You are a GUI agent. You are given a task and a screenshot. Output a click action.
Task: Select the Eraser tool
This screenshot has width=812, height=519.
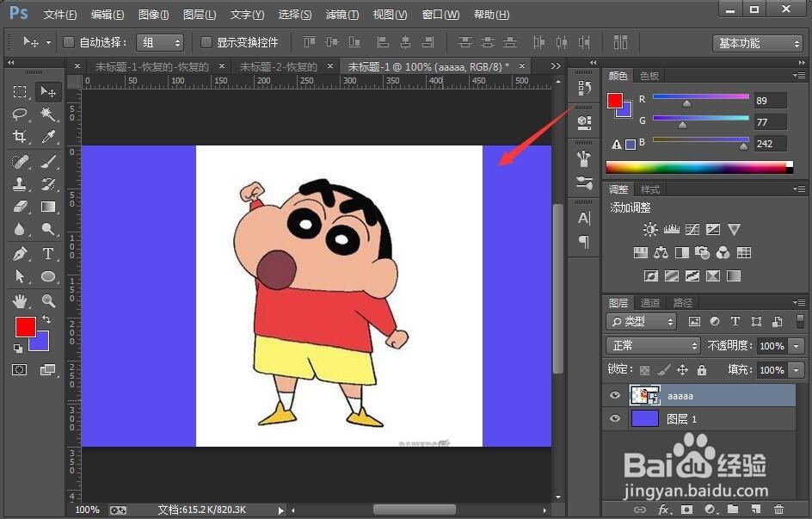tap(20, 207)
